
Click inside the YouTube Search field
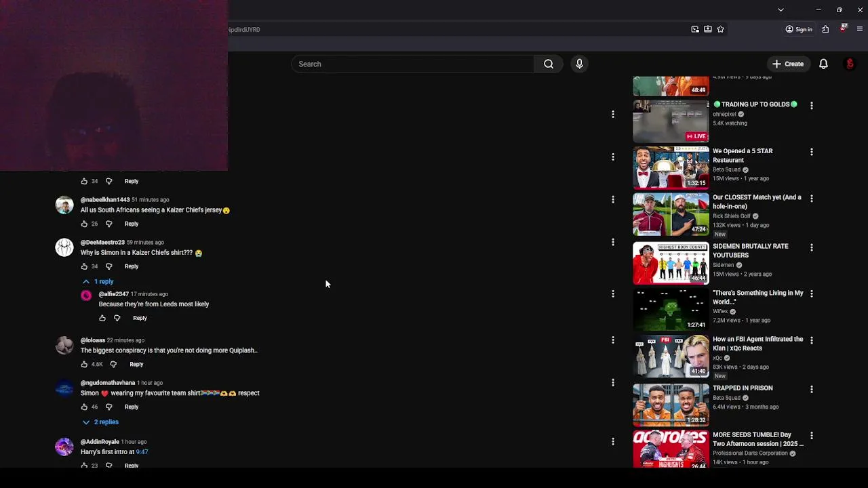point(413,64)
